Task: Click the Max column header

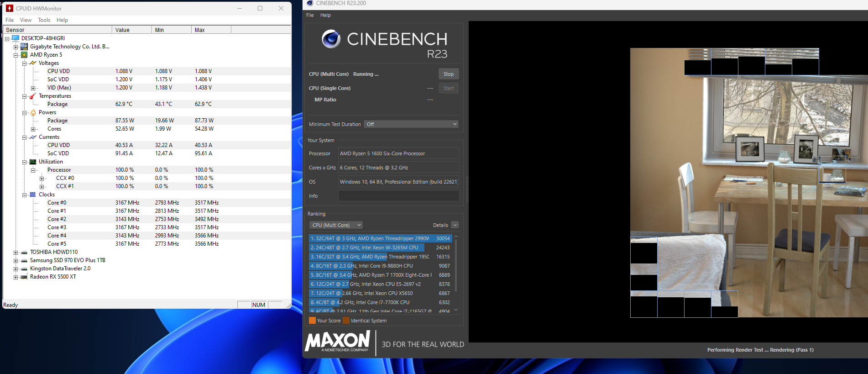Action: [x=211, y=30]
